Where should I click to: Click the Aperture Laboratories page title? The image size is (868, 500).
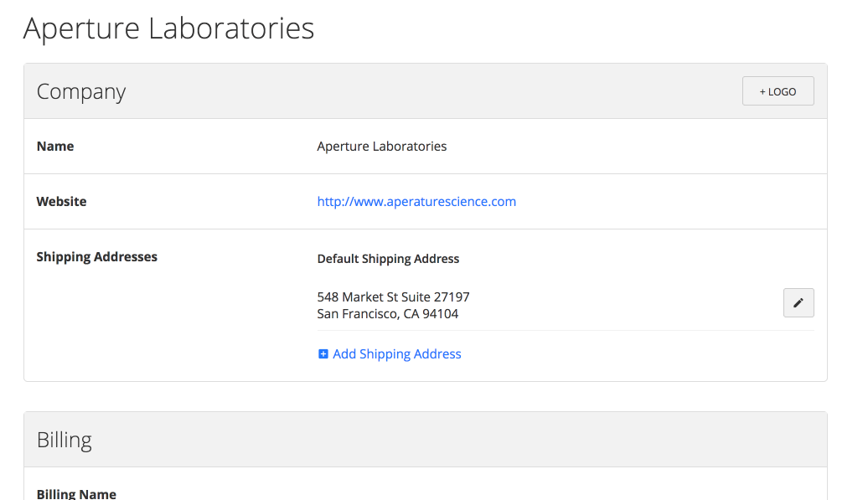(x=168, y=28)
